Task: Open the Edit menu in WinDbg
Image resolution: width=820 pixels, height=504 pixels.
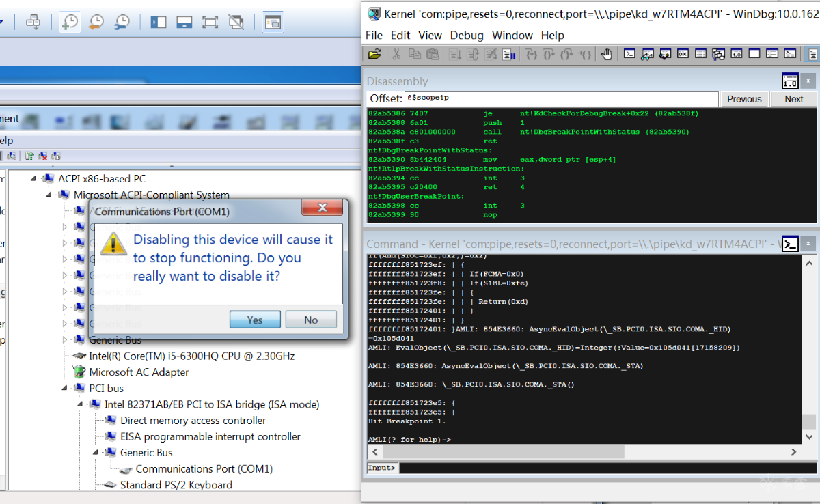Action: point(400,35)
